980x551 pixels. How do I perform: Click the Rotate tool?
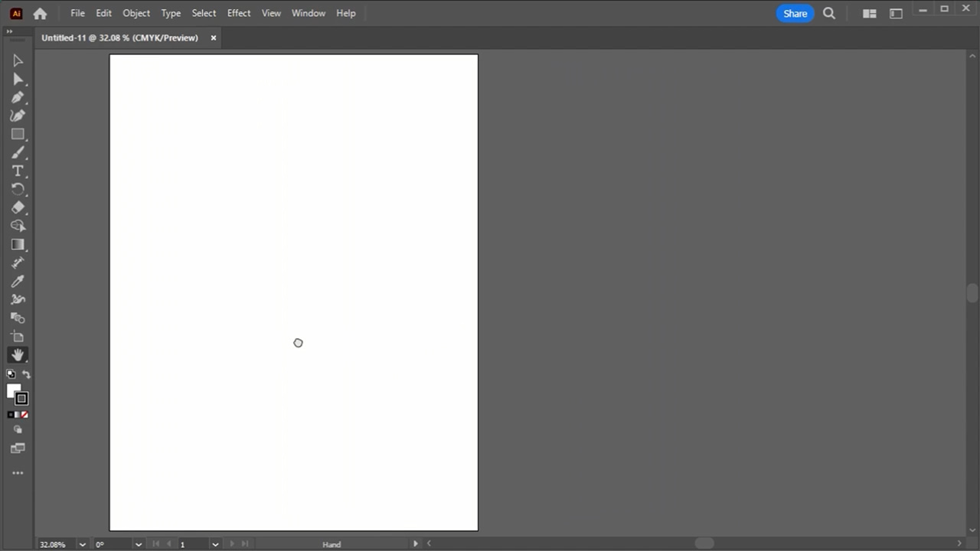click(x=18, y=189)
